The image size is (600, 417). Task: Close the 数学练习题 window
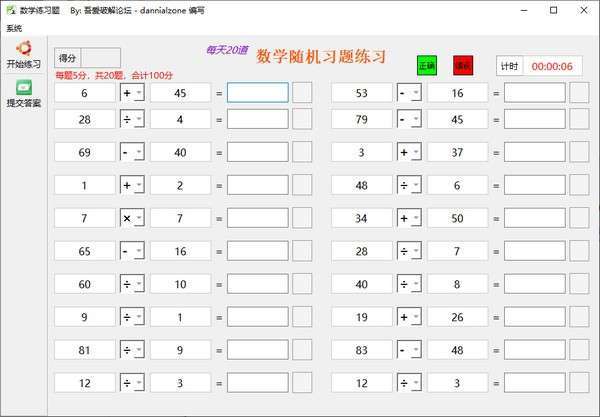[584, 10]
